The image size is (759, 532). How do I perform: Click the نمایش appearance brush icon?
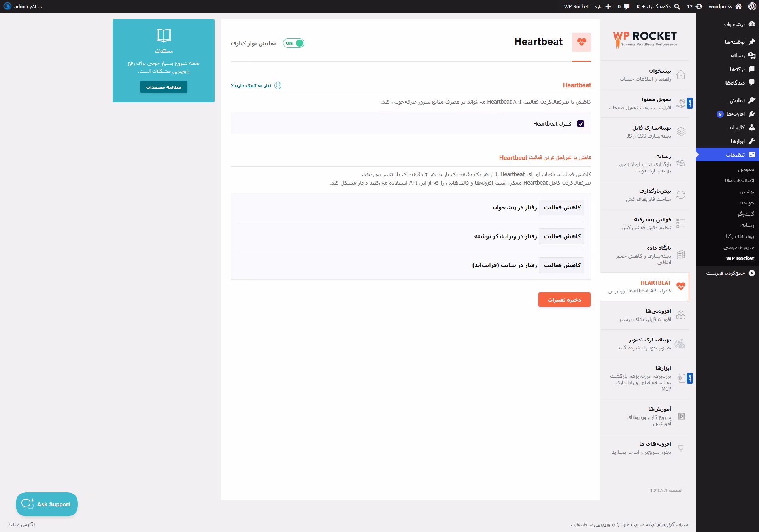pyautogui.click(x=752, y=100)
